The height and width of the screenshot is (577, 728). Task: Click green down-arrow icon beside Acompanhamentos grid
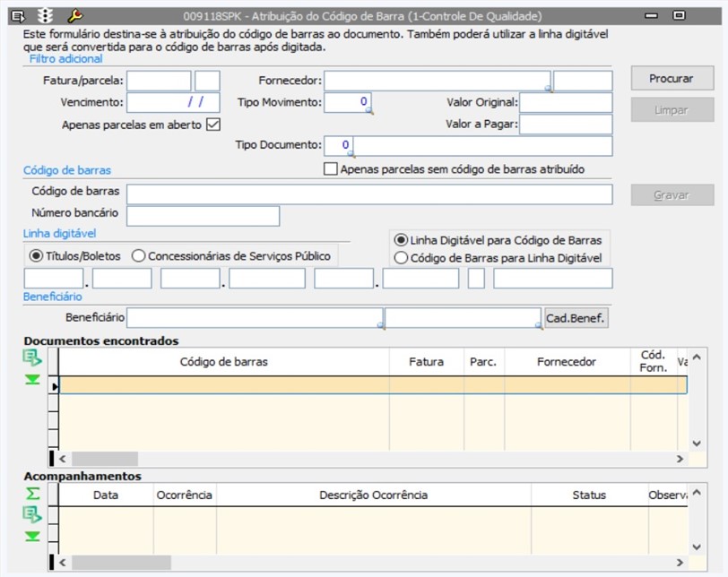(x=32, y=536)
